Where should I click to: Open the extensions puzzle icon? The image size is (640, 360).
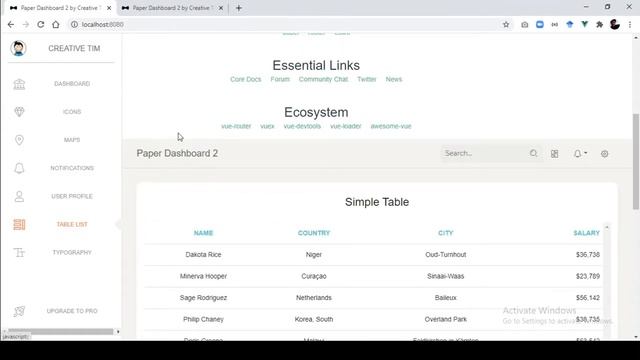tap(599, 24)
